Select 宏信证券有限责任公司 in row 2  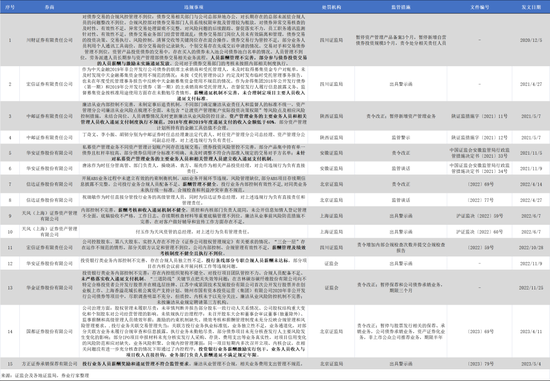(49, 84)
